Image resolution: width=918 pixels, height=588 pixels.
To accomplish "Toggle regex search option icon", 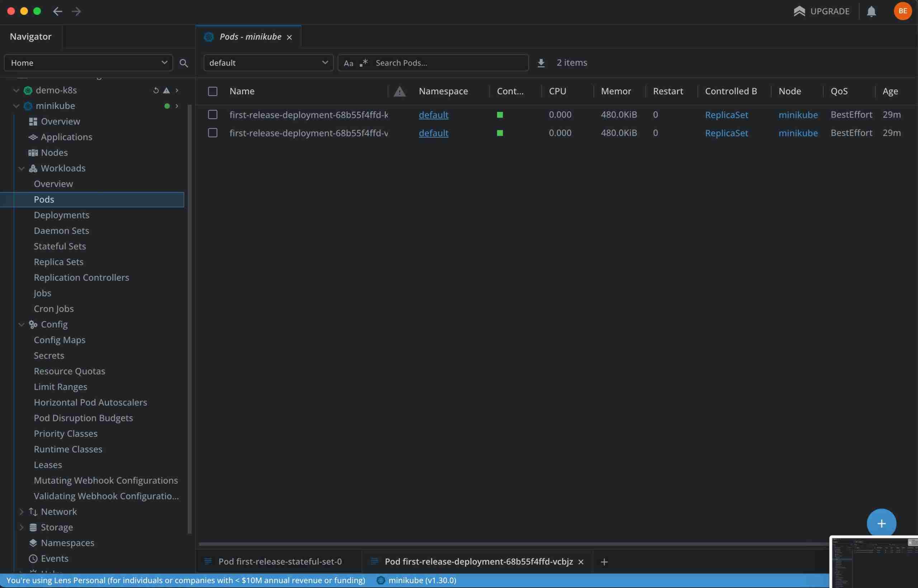I will [x=364, y=63].
